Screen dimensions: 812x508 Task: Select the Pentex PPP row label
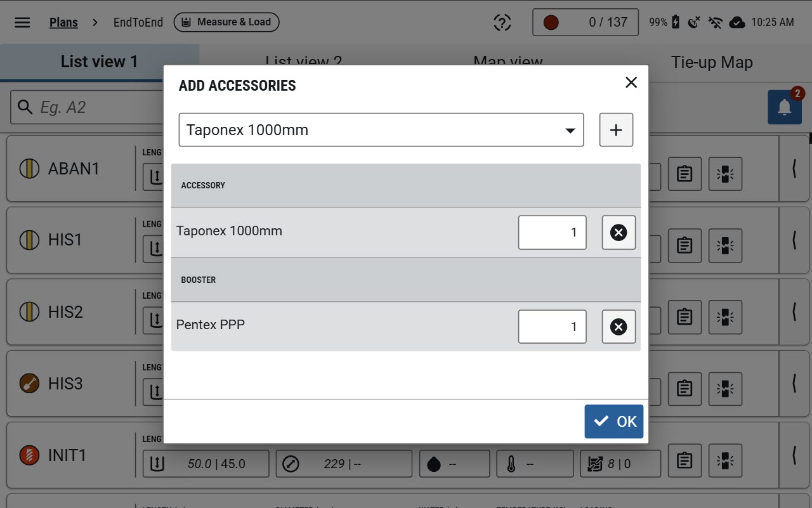pos(211,325)
